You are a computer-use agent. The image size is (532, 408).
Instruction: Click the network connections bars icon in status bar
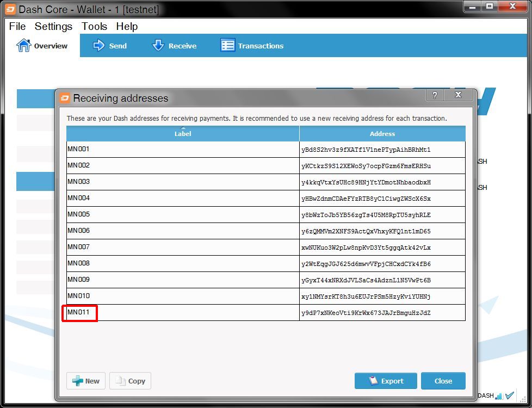pos(499,396)
